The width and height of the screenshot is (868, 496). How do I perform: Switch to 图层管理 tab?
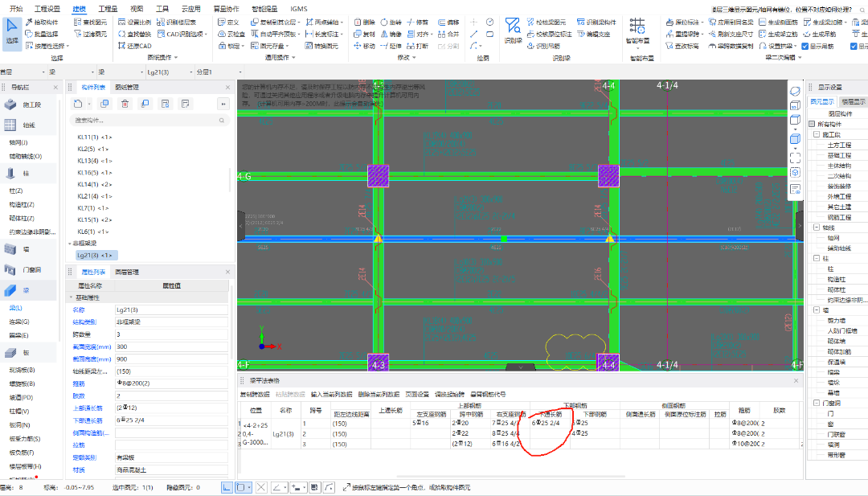pos(127,273)
